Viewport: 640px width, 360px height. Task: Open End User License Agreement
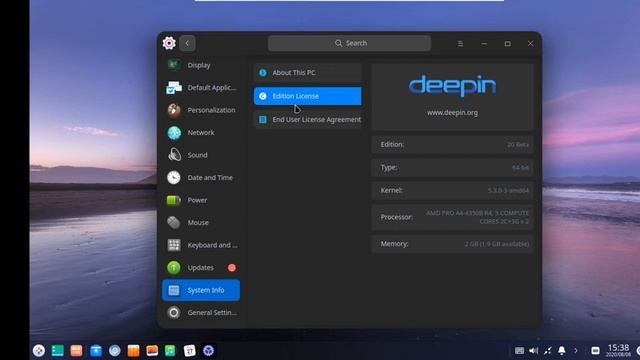(x=307, y=119)
